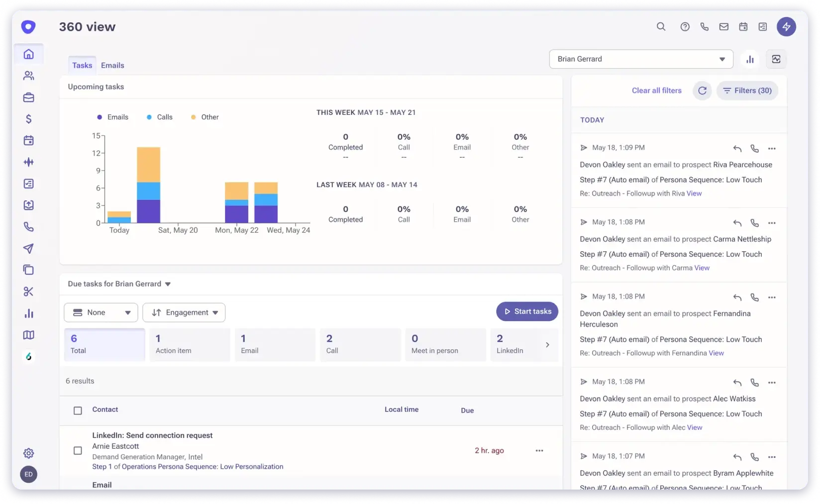Open the Reports bar-chart icon in the sidebar
Screen dimensions: 820x504
tap(28, 313)
